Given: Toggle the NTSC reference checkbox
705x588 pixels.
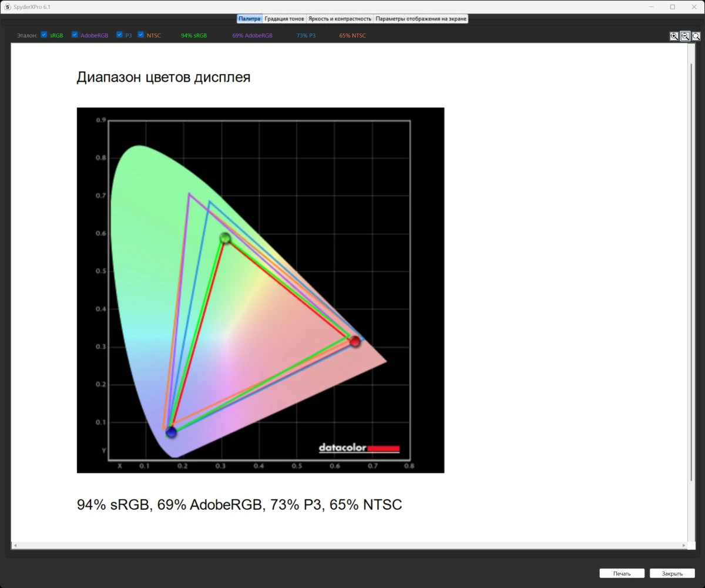Looking at the screenshot, I should click(141, 35).
